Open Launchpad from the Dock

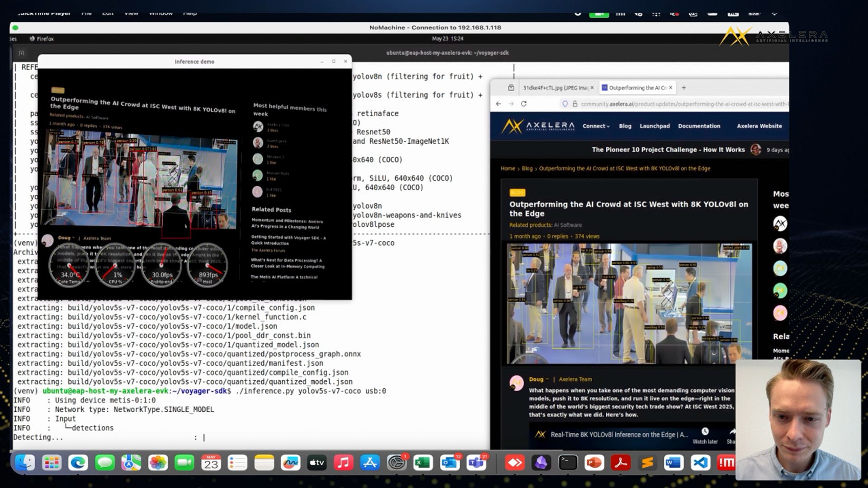pyautogui.click(x=52, y=463)
